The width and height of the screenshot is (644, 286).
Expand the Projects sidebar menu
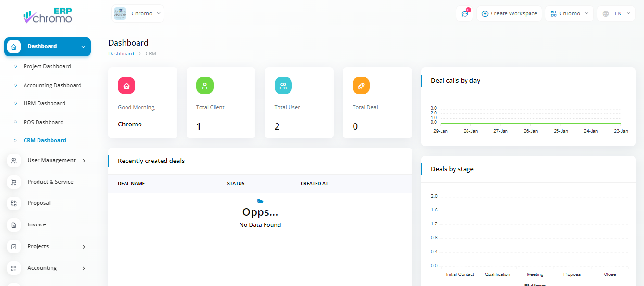point(48,247)
